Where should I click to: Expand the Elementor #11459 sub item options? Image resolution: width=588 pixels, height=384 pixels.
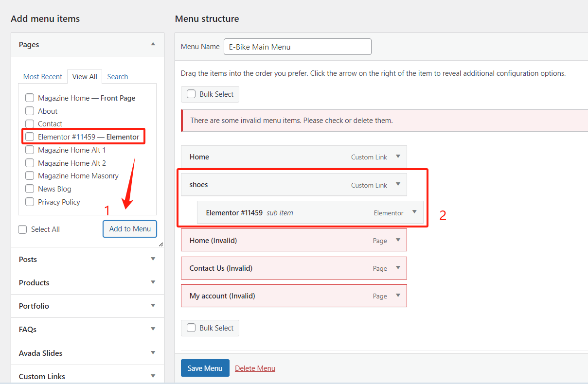pos(414,212)
